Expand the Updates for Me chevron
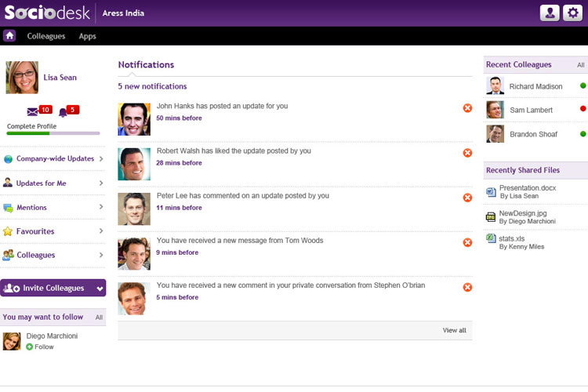Image resolution: width=588 pixels, height=392 pixels. (101, 183)
